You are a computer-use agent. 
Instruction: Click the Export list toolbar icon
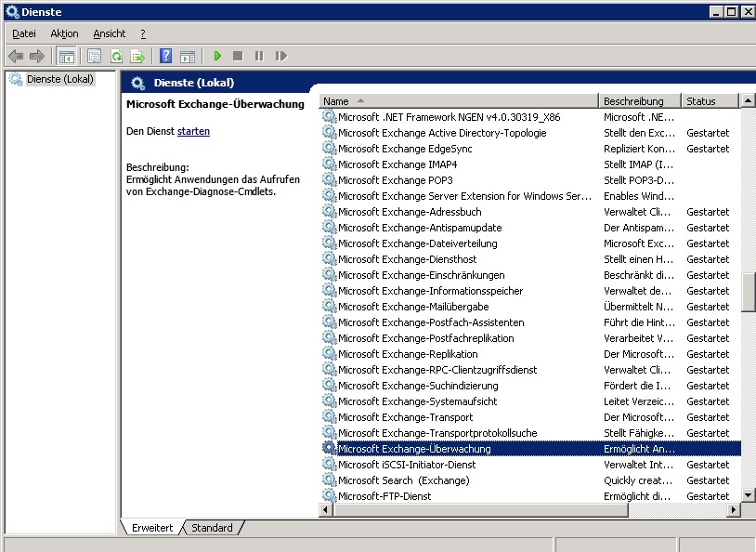tap(137, 57)
